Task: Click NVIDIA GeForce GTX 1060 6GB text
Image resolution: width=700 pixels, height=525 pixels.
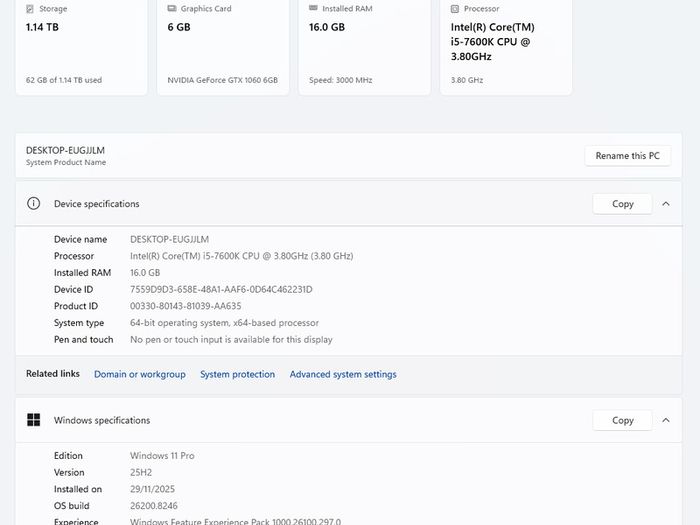Action: [222, 80]
